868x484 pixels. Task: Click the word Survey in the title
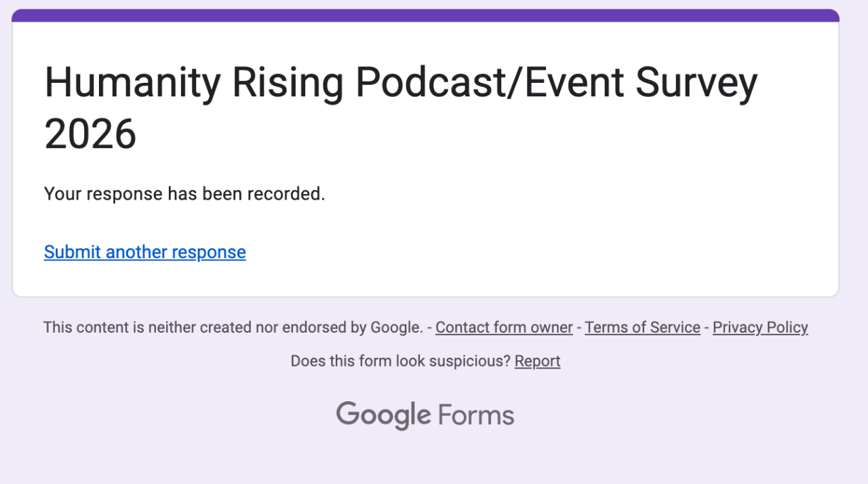click(696, 83)
